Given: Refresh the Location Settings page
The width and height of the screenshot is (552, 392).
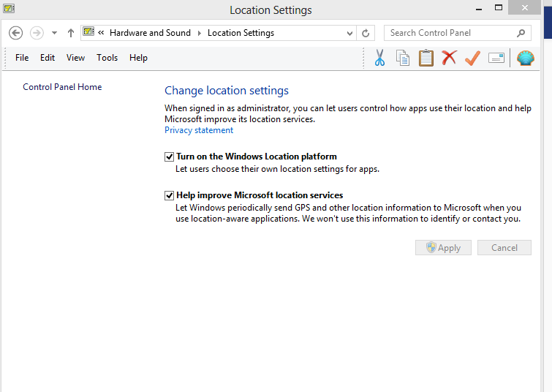Looking at the screenshot, I should coord(366,33).
